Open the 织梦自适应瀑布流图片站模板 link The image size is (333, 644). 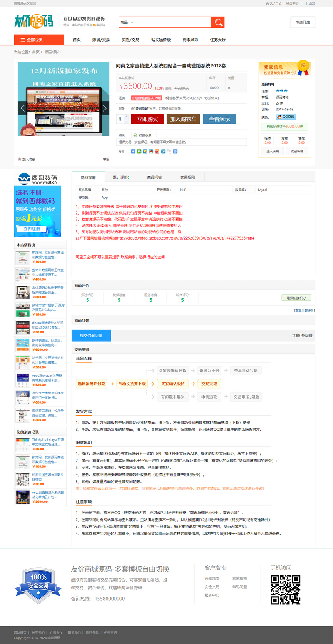pyautogui.click(x=48, y=477)
